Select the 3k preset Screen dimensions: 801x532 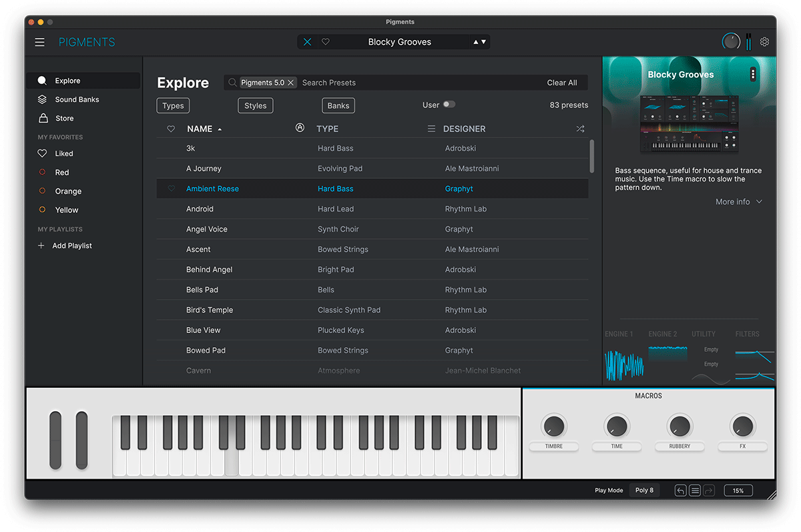tap(372, 148)
